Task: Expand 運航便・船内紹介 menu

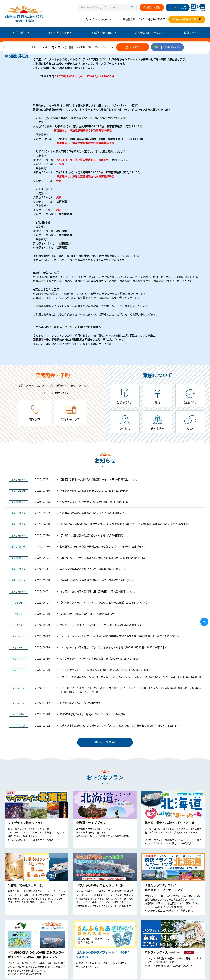Action: (x=103, y=33)
